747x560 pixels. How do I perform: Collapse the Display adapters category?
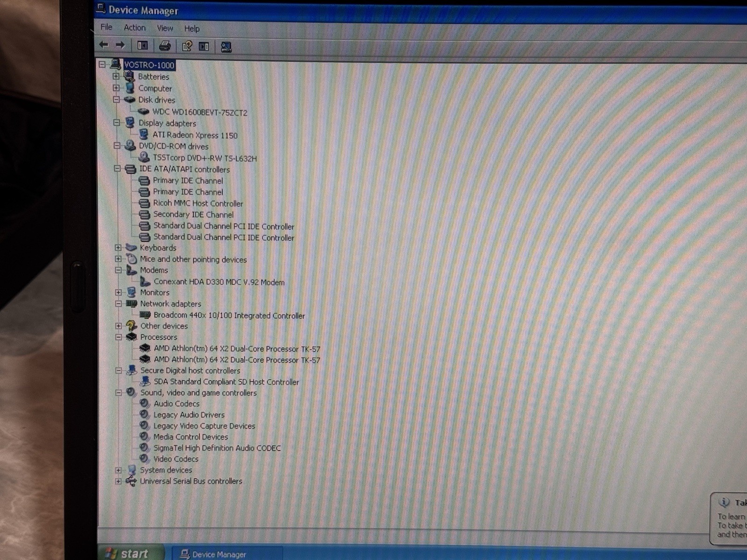pos(117,123)
